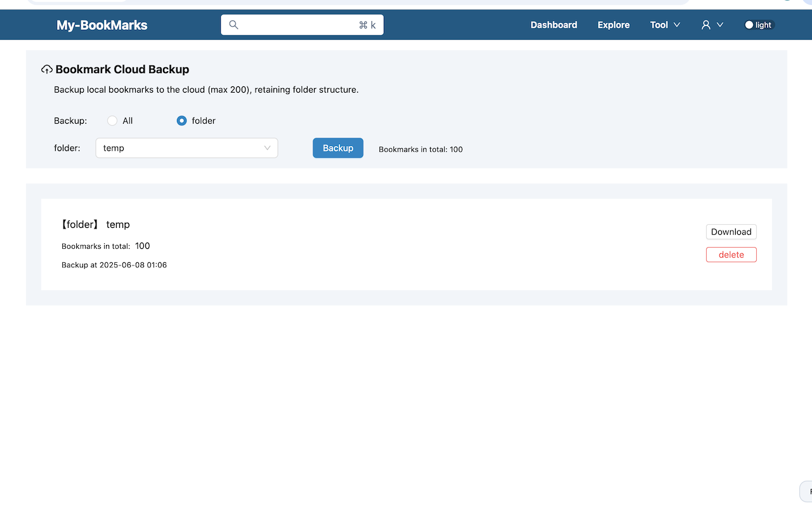The image size is (812, 508).
Task: Click the cloud upload icon
Action: click(47, 69)
